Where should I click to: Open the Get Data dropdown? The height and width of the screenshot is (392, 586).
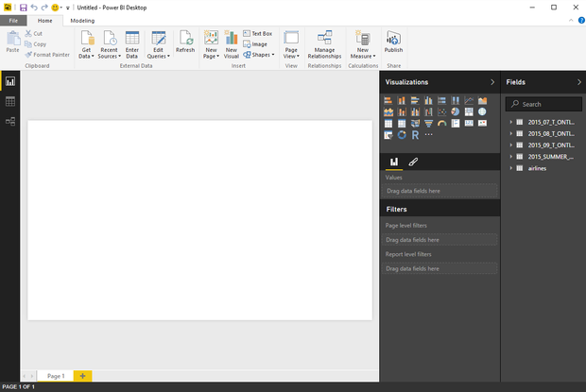click(86, 44)
